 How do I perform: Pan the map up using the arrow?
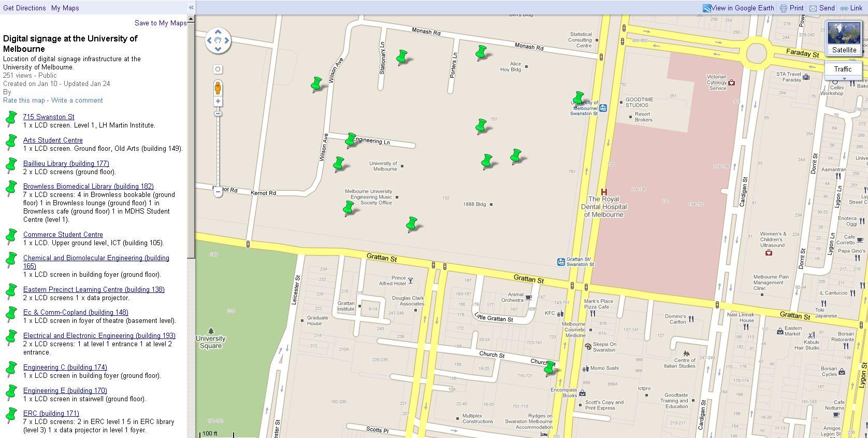coord(218,31)
